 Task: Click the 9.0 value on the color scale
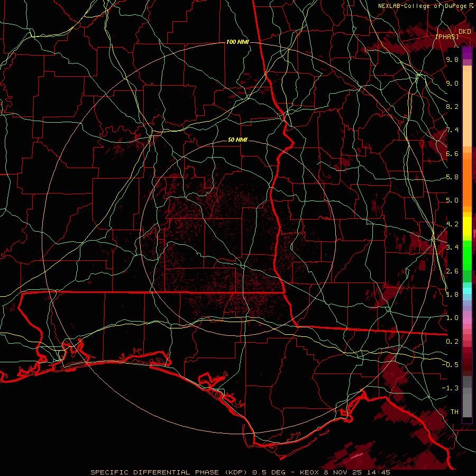pos(452,83)
